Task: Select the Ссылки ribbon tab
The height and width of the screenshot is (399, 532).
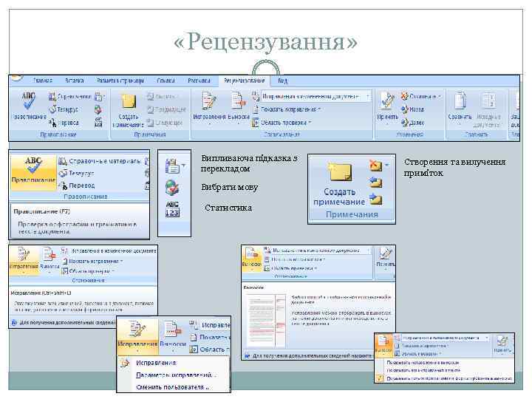Action: pyautogui.click(x=166, y=81)
